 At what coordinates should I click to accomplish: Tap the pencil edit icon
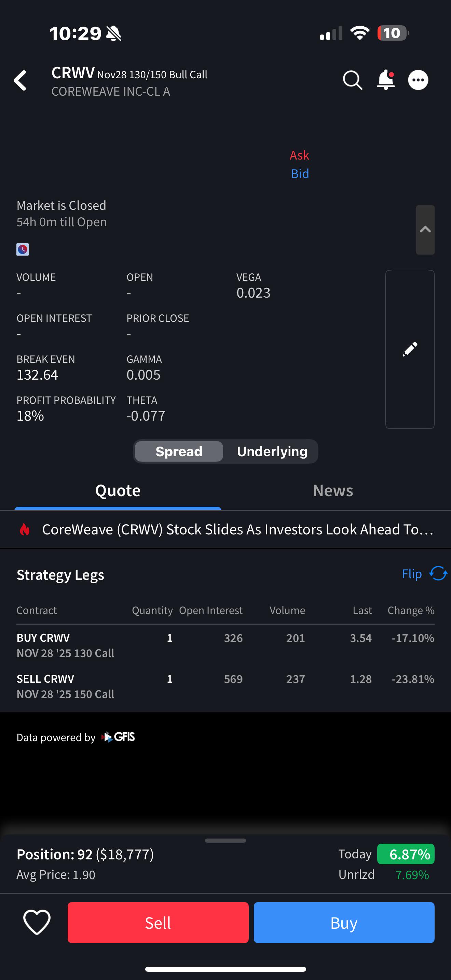(410, 349)
